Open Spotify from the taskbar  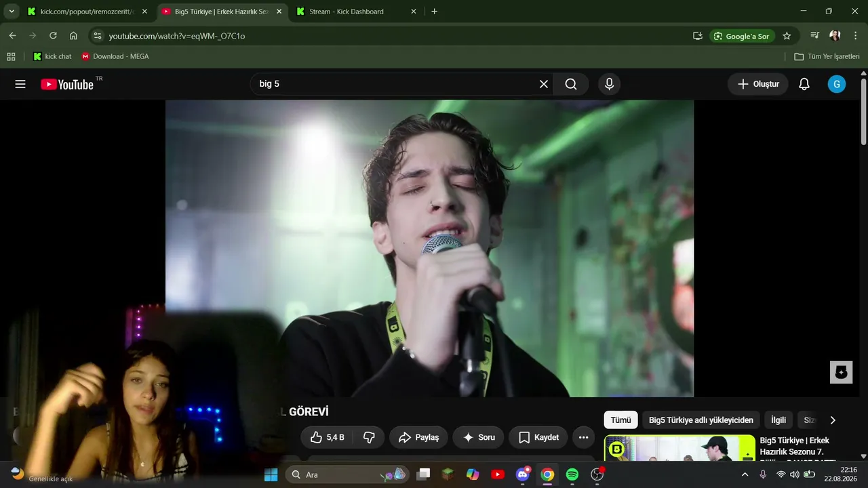coord(572,474)
